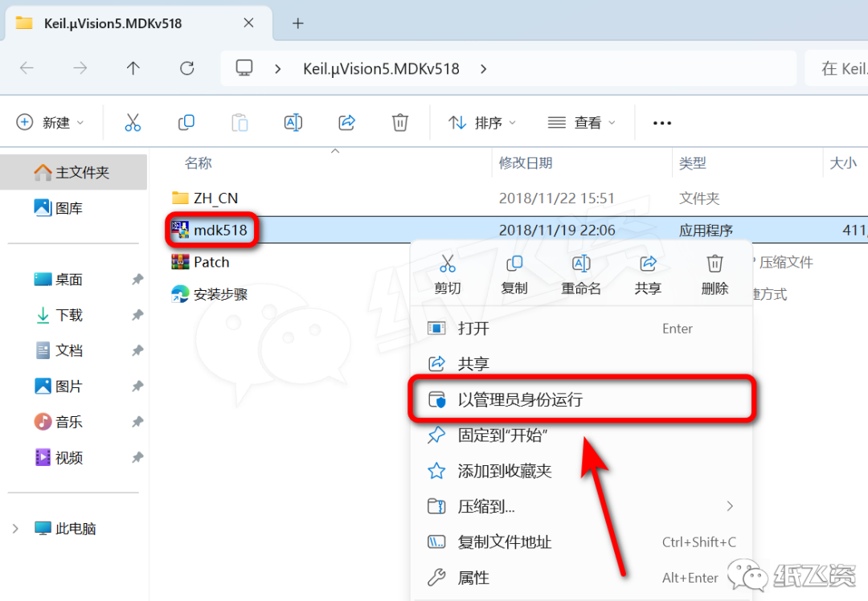Screen dimensions: 868x601
Task: Click the date 2018/11/19 22:06
Action: click(x=556, y=230)
